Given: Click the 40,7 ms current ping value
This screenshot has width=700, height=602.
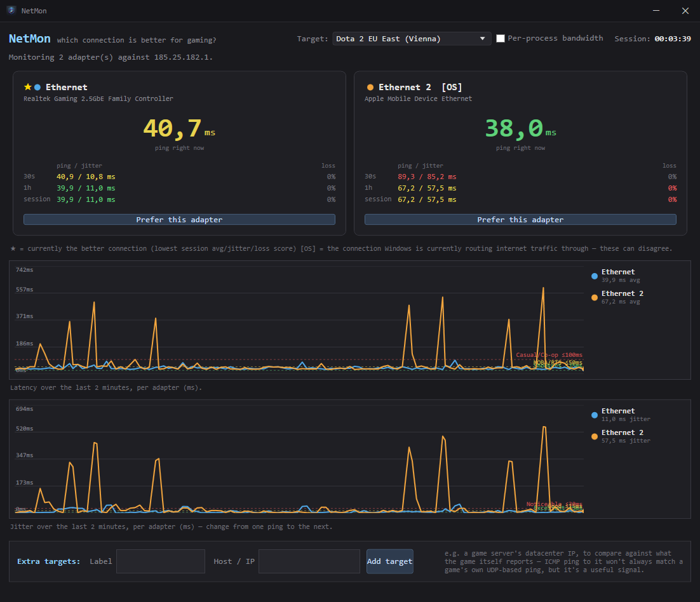Looking at the screenshot, I should point(179,128).
